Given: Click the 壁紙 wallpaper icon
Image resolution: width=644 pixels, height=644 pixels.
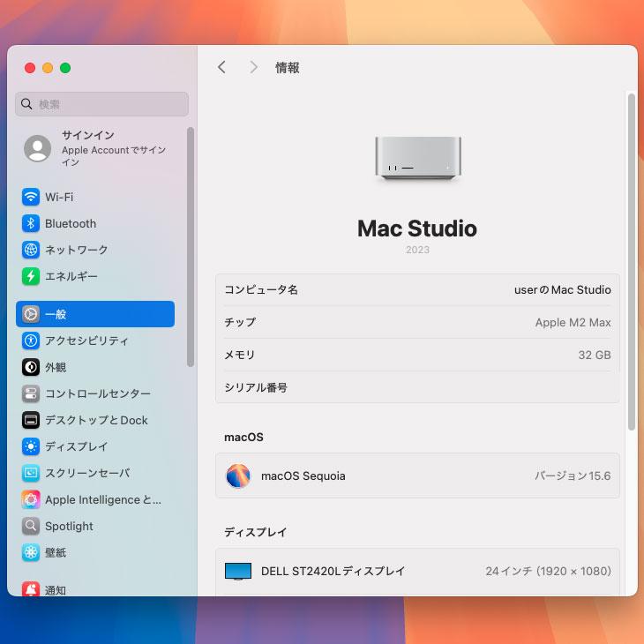Looking at the screenshot, I should [x=31, y=552].
